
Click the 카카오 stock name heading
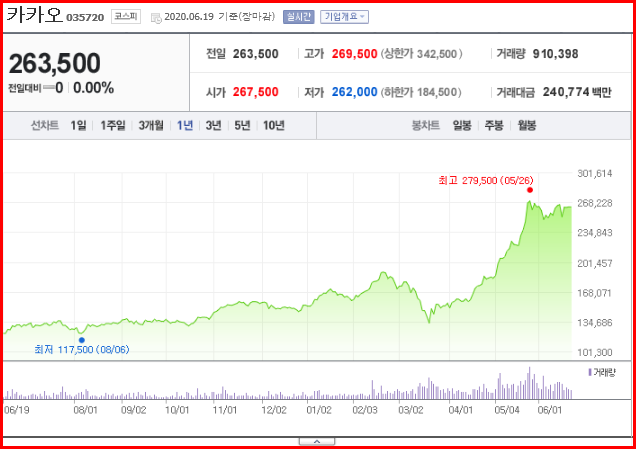34,15
